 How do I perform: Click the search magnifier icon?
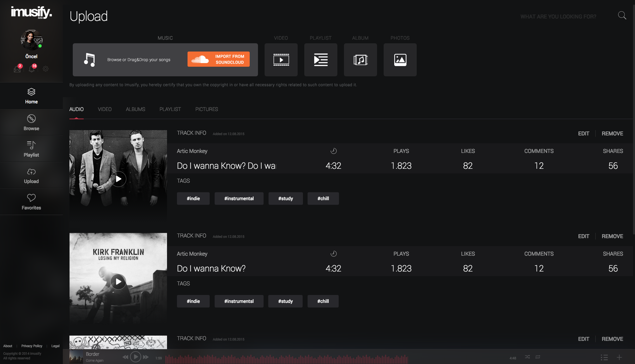pyautogui.click(x=622, y=16)
